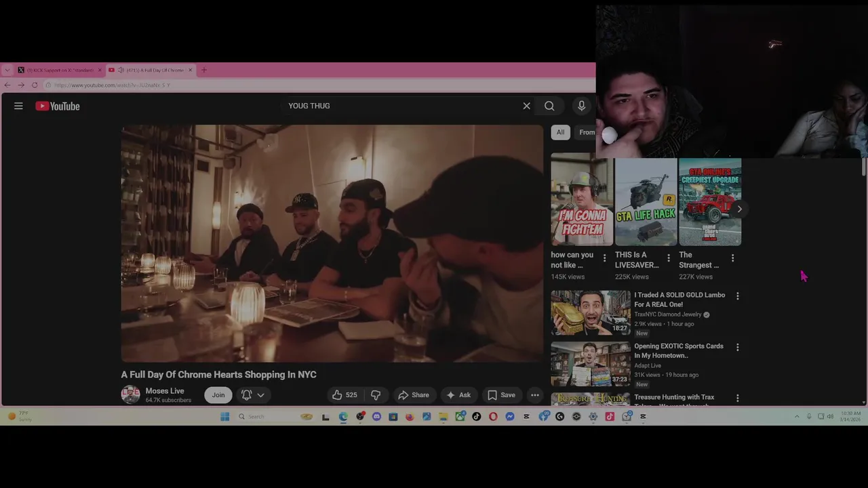Open options for EXOTIC Sports Cards video
868x488 pixels.
737,347
